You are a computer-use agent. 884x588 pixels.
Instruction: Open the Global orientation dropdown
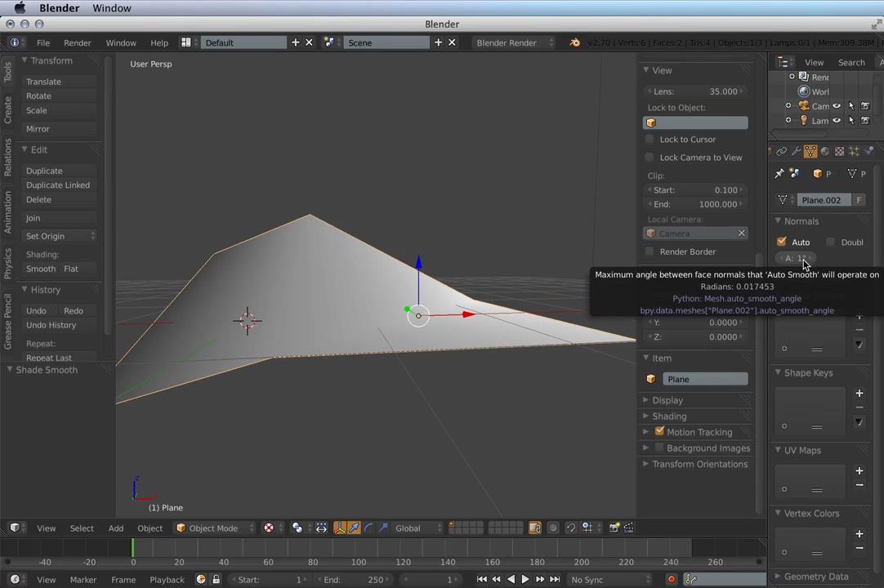click(x=416, y=528)
